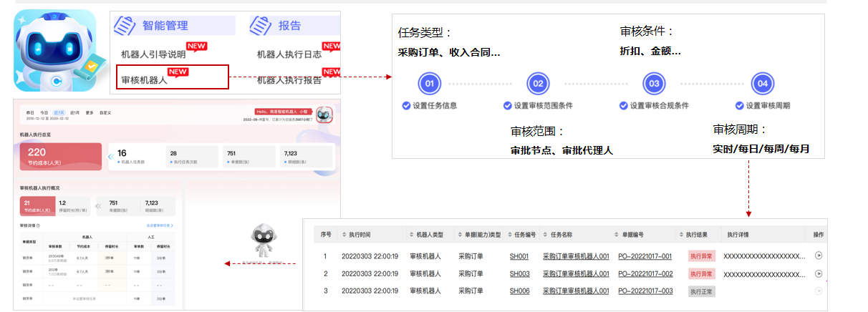The height and width of the screenshot is (312, 868).
Task: Toggle the 设置审核周期 check mark
Action: (x=739, y=105)
